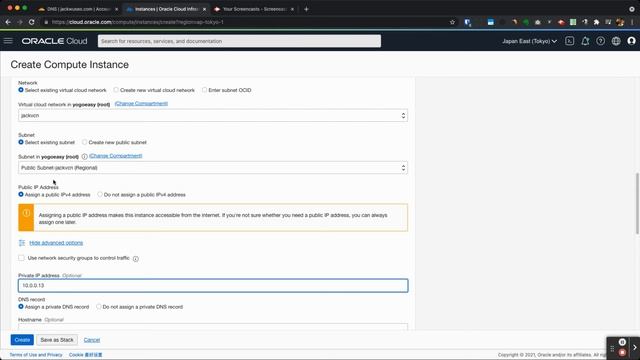The width and height of the screenshot is (640, 360).
Task: Choose Create new public subnet radio
Action: click(x=84, y=142)
